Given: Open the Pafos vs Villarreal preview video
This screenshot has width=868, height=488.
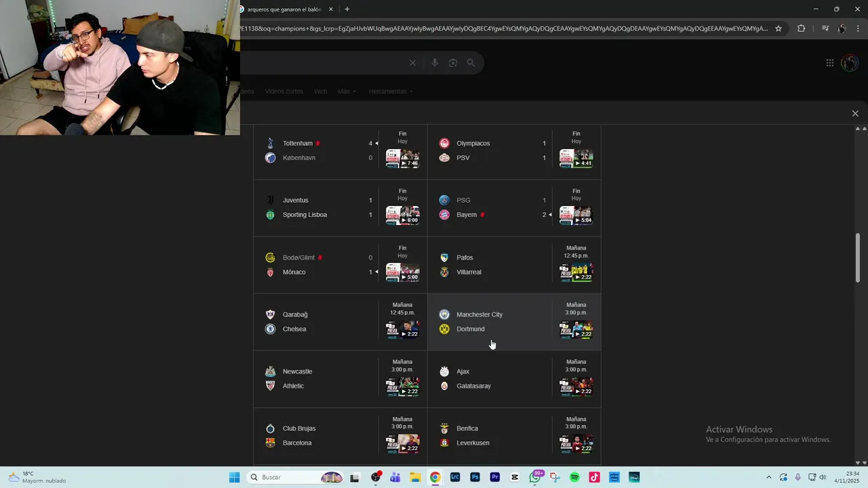Looking at the screenshot, I should tap(576, 272).
